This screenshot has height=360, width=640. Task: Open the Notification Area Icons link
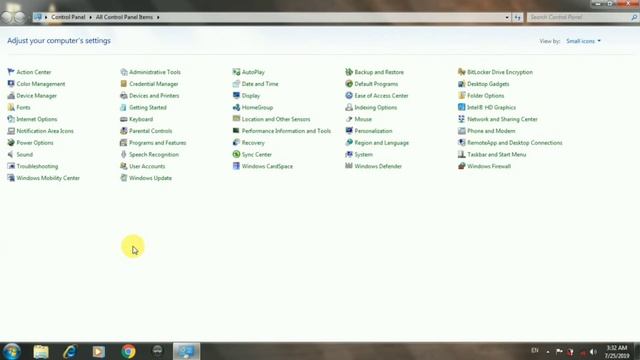45,131
